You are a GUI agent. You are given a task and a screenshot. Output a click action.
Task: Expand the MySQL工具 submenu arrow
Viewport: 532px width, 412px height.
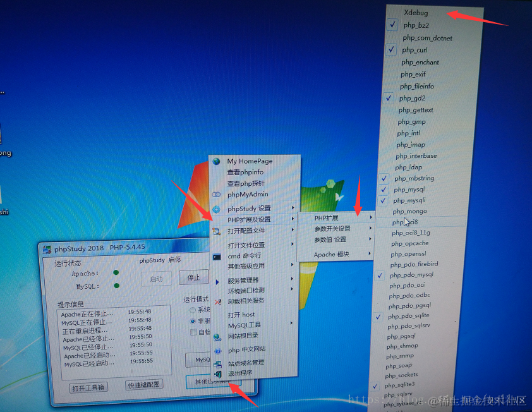click(291, 324)
